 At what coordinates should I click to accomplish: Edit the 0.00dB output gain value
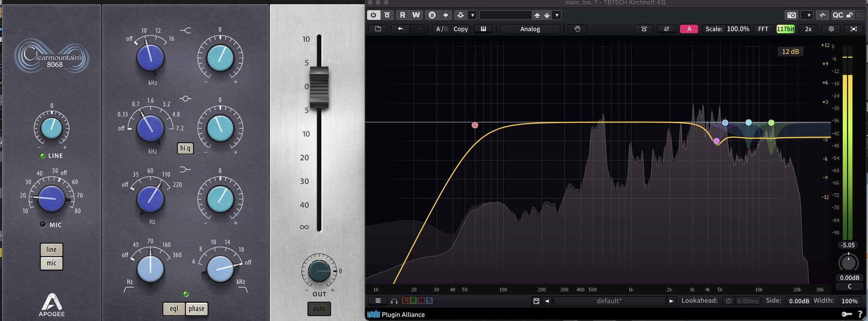(850, 278)
